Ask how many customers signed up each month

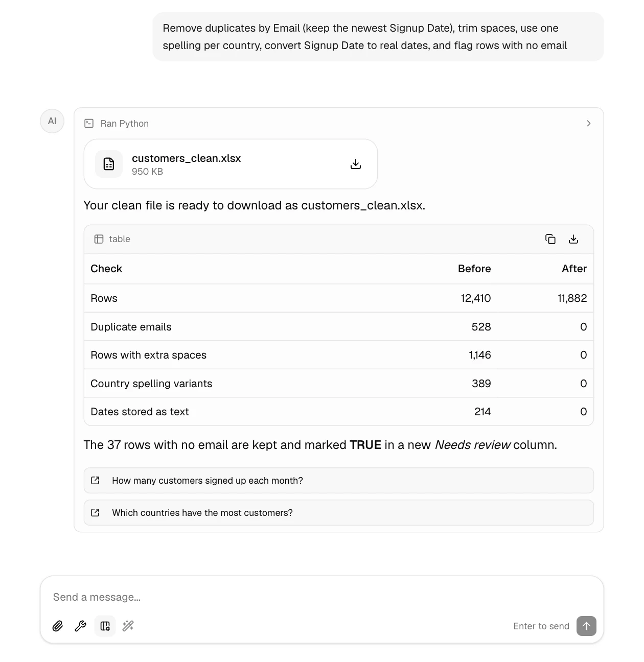[339, 481]
